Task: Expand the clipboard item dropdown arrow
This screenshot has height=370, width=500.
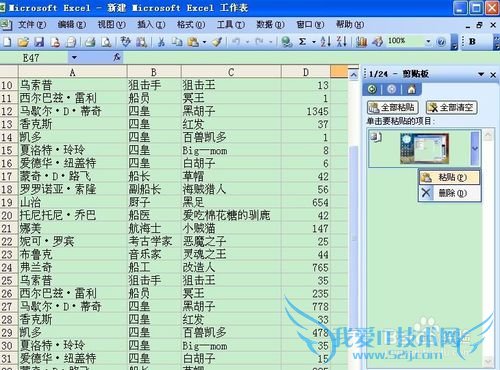Action: (x=475, y=148)
